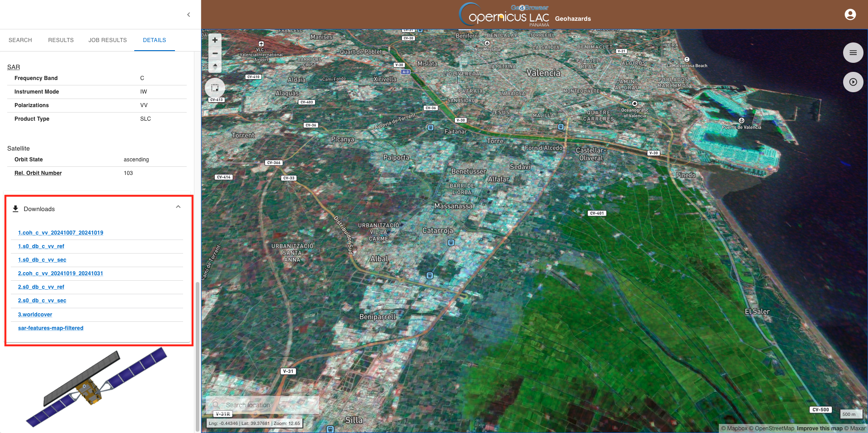
Task: Click the play processing services button
Action: 853,82
